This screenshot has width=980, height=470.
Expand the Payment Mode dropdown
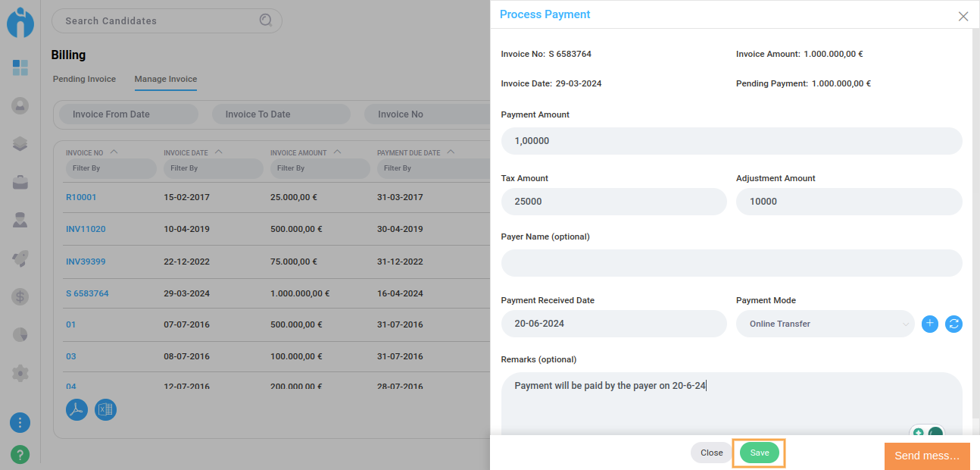tap(825, 324)
